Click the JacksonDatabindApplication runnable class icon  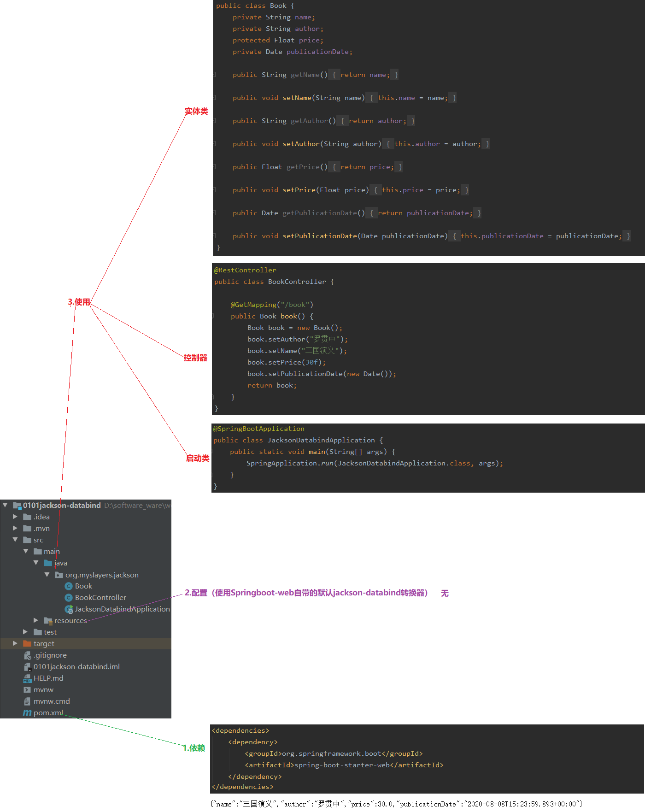click(x=69, y=609)
